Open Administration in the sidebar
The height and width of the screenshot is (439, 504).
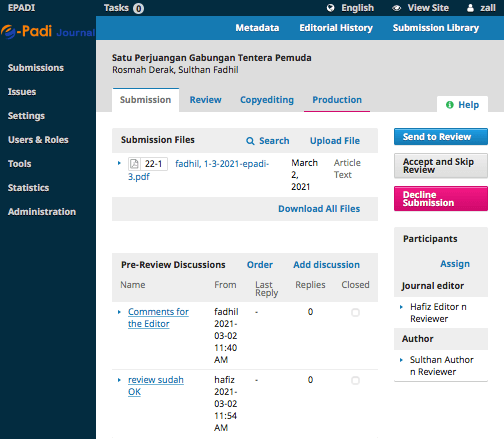click(42, 212)
